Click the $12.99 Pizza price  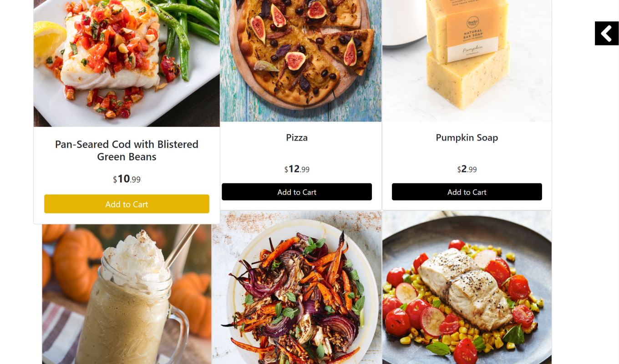click(297, 169)
